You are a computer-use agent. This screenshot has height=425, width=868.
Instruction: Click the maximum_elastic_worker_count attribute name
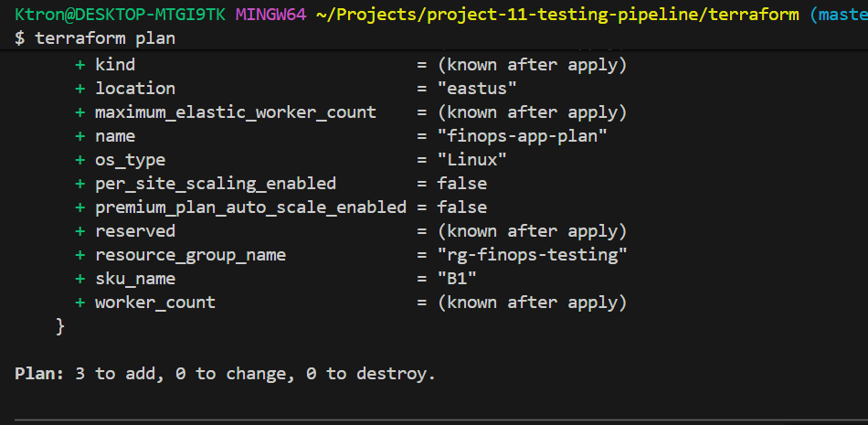click(236, 112)
